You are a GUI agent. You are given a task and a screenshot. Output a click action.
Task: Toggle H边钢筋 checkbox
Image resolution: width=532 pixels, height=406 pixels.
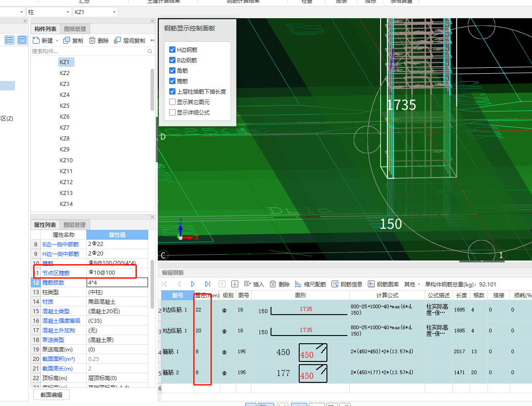pos(172,50)
